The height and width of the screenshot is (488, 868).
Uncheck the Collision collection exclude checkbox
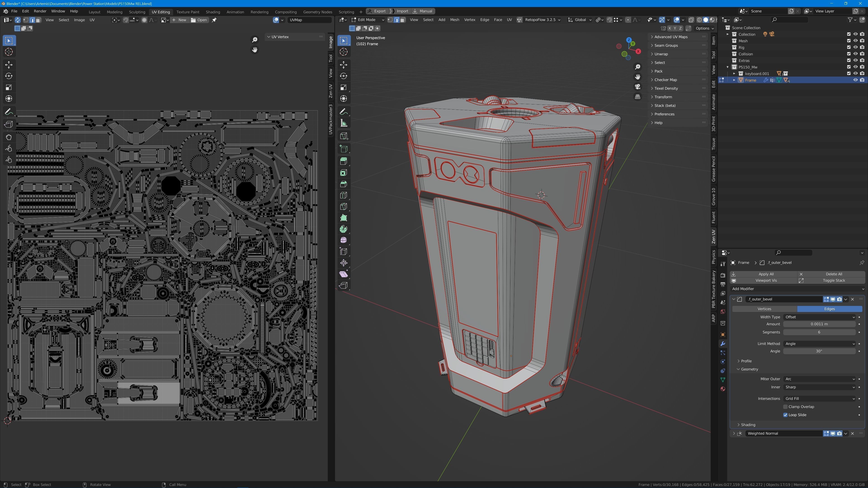coord(849,54)
